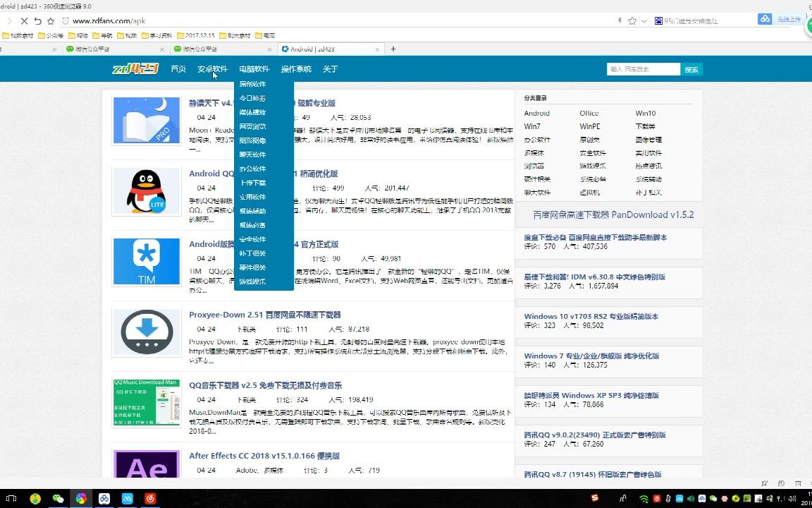Viewport: 812px width, 508px height.
Task: Select 图形图像 from the open software menu
Action: [253, 140]
